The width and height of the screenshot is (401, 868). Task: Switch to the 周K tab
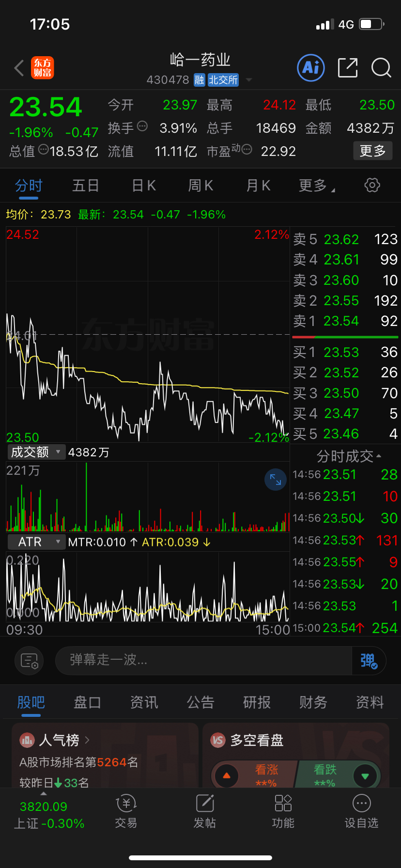[200, 186]
